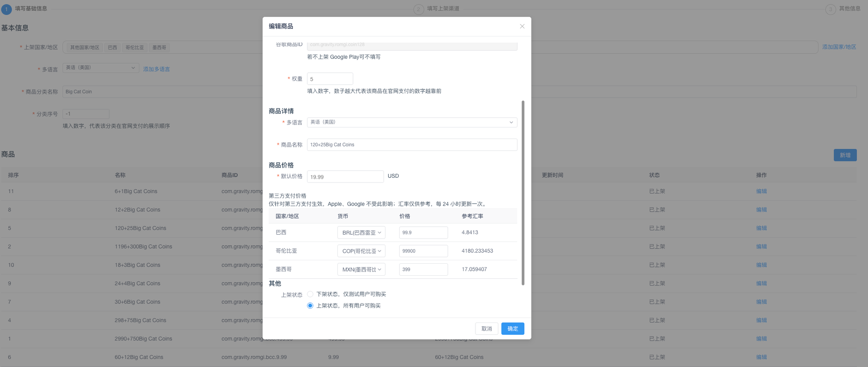
Task: Click the 商品名称 input field
Action: point(412,145)
